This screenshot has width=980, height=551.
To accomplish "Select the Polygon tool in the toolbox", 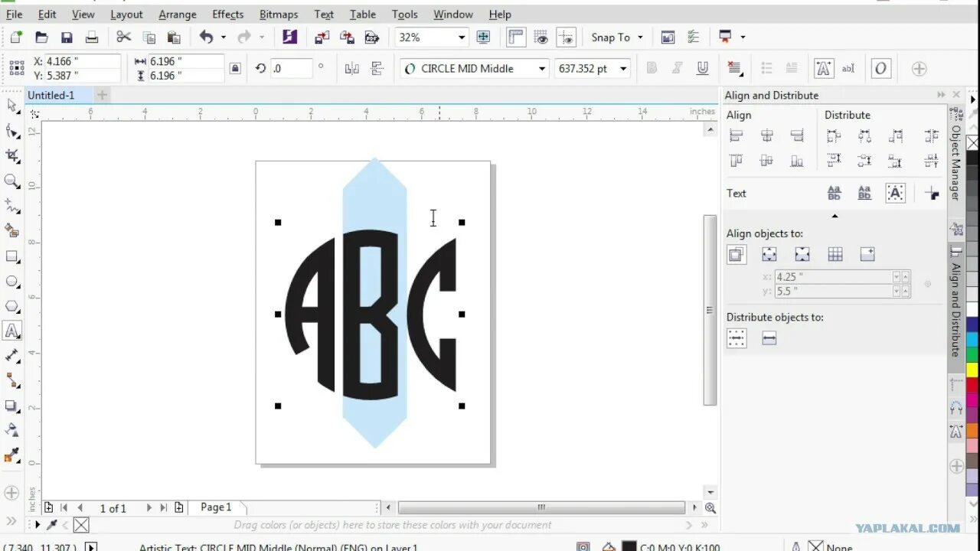I will click(x=12, y=306).
